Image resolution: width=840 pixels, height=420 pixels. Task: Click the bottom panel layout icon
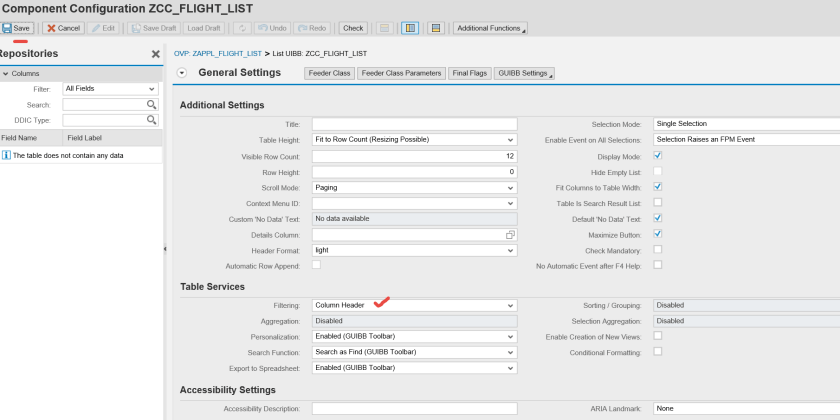435,28
